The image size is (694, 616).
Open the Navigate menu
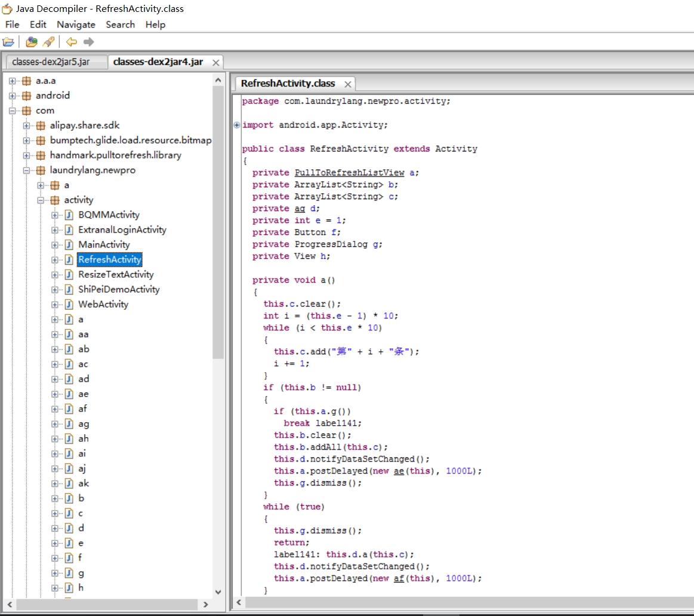(x=76, y=24)
